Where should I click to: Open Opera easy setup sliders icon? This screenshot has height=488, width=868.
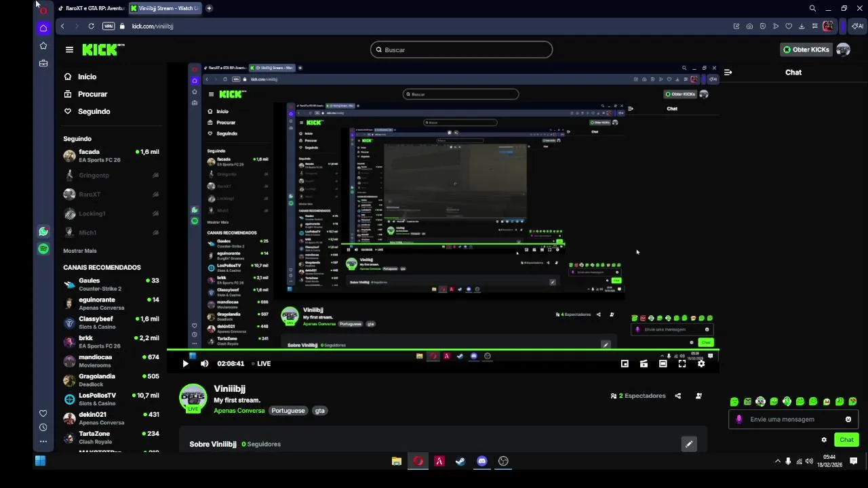click(x=814, y=26)
